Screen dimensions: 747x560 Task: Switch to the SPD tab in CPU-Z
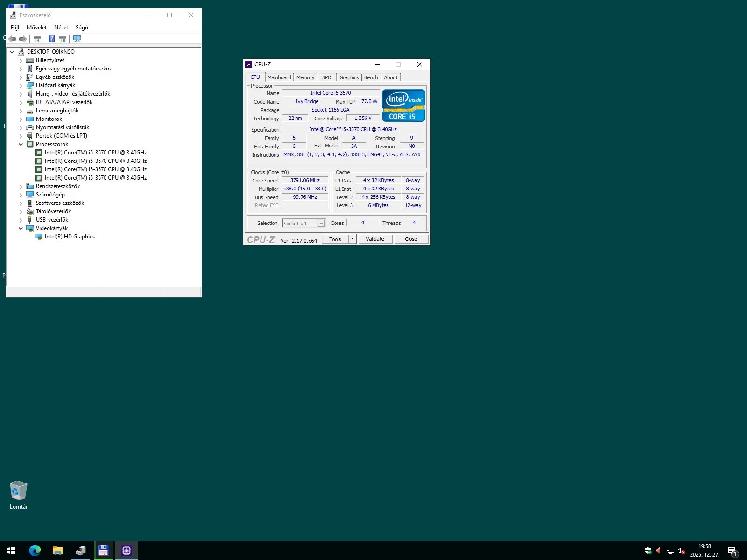click(327, 77)
